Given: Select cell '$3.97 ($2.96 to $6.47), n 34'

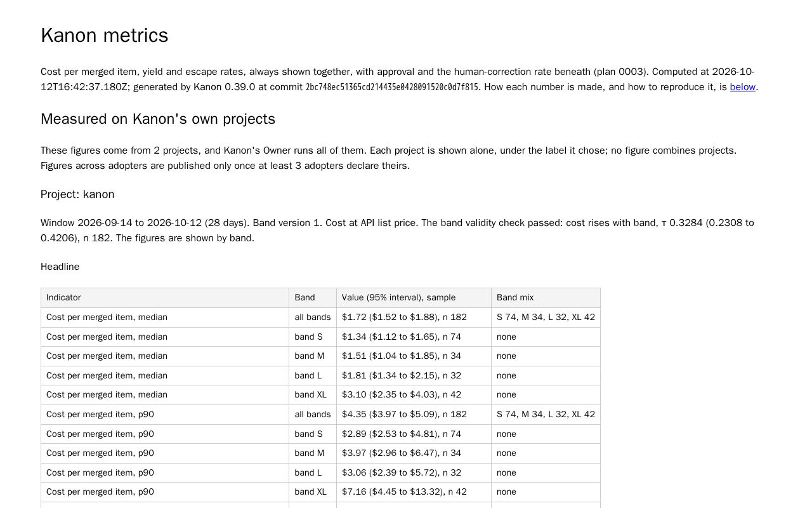Looking at the screenshot, I should pyautogui.click(x=414, y=453).
